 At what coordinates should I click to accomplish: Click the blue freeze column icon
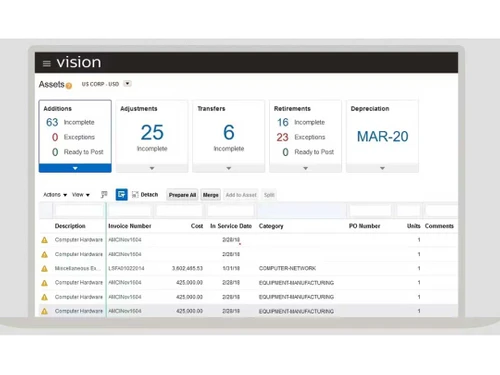pos(122,194)
